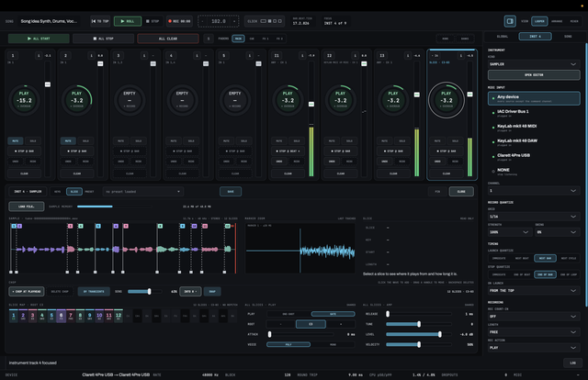
Task: Save the sampler preset
Action: 231,192
